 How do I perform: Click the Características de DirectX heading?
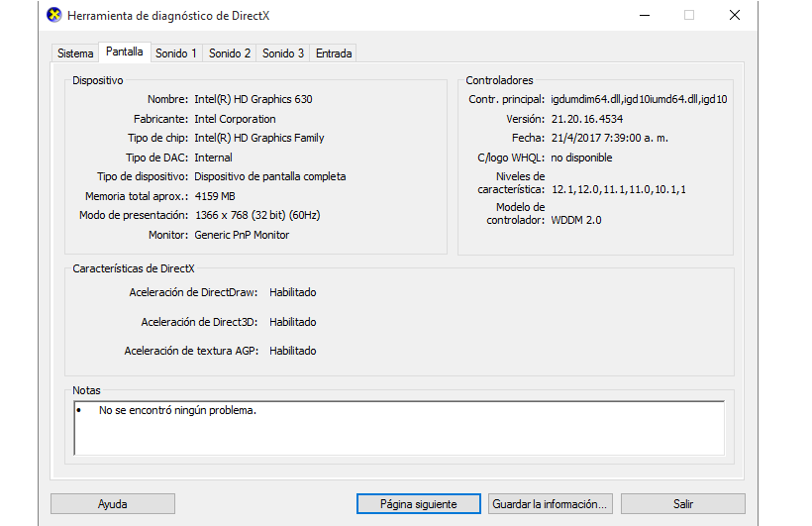134,268
